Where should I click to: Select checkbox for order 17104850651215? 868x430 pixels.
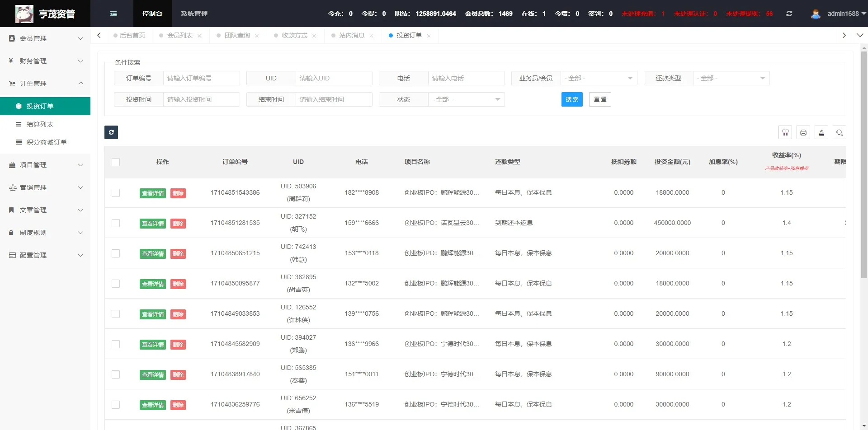pyautogui.click(x=116, y=253)
